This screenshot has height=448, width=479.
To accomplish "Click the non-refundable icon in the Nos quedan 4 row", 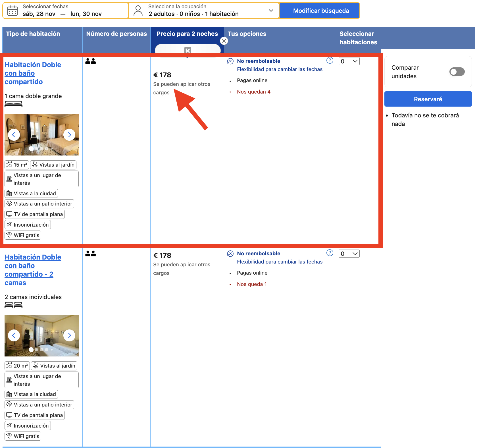I will 230,61.
